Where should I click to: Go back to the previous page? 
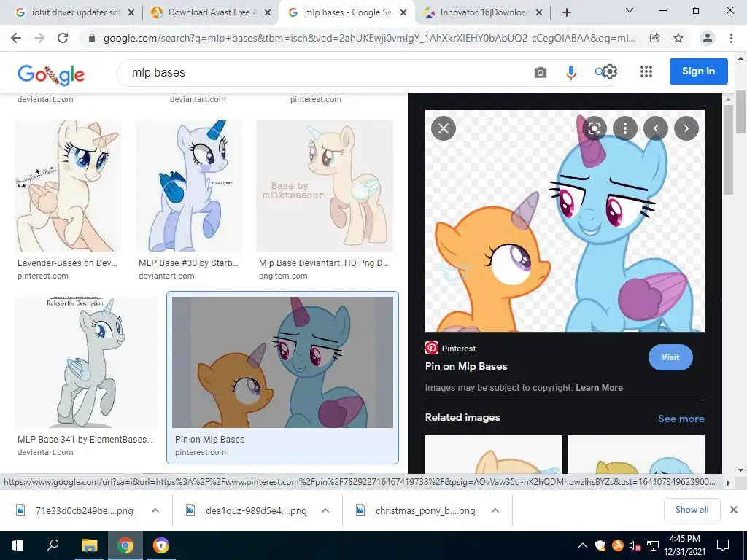16,38
